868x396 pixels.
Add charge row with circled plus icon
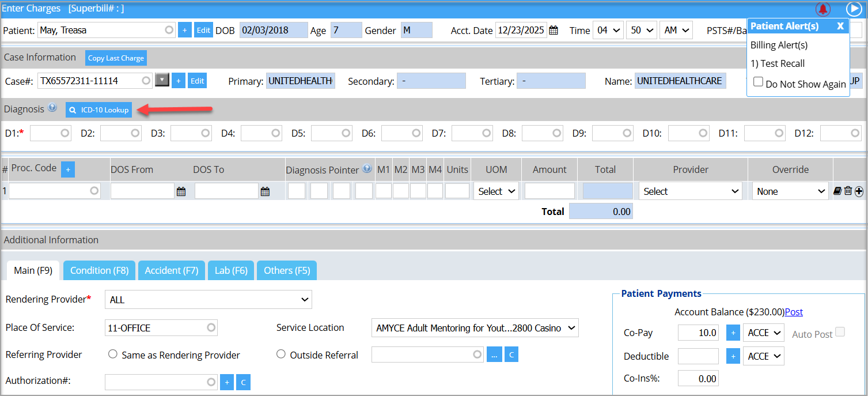(859, 191)
